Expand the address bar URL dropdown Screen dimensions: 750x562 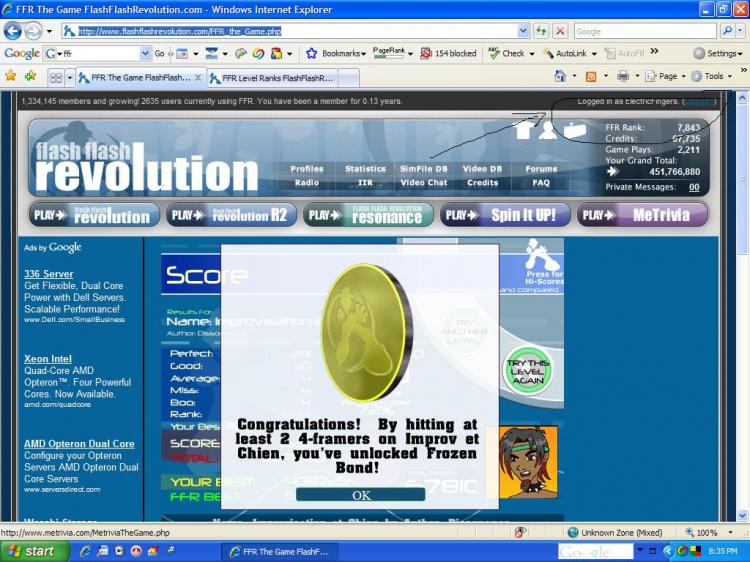[523, 32]
